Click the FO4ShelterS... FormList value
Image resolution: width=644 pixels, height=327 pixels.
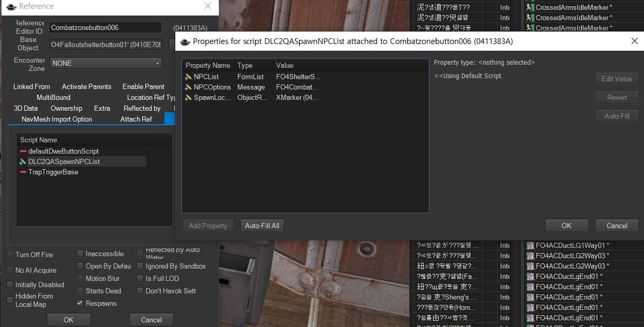coord(298,77)
